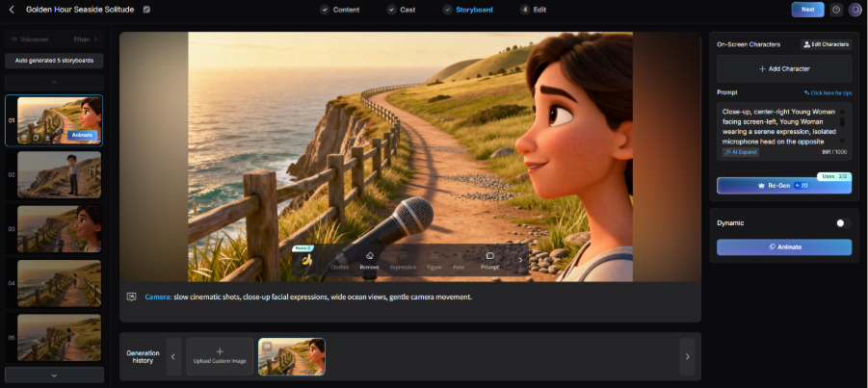
Task: Toggle the Dynamic switch
Action: [843, 223]
